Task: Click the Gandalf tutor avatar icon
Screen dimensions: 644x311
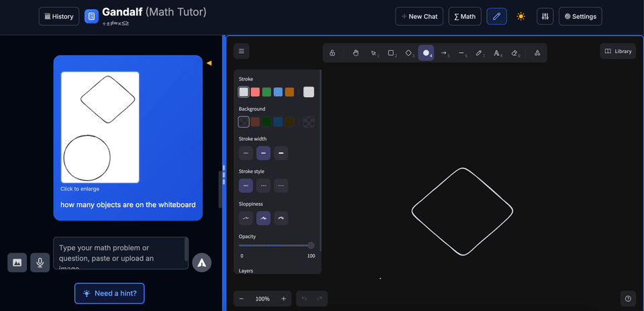Action: (x=92, y=16)
